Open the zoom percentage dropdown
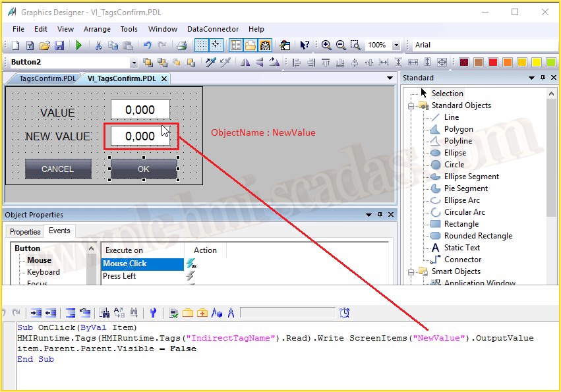Viewport: 561px width, 392px height. (396, 45)
